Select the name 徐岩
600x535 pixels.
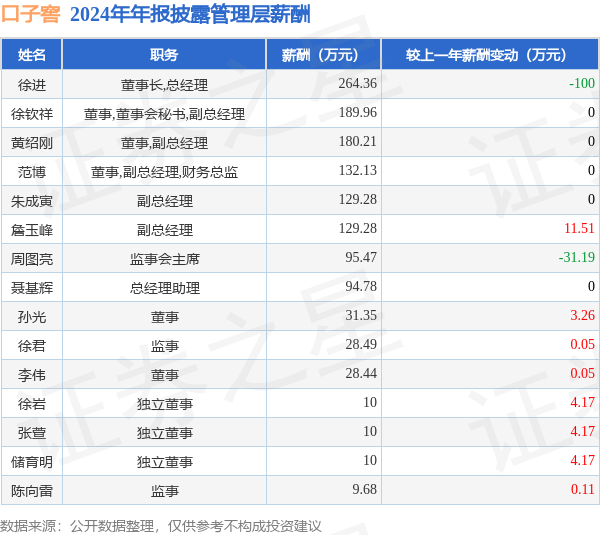click(x=32, y=404)
